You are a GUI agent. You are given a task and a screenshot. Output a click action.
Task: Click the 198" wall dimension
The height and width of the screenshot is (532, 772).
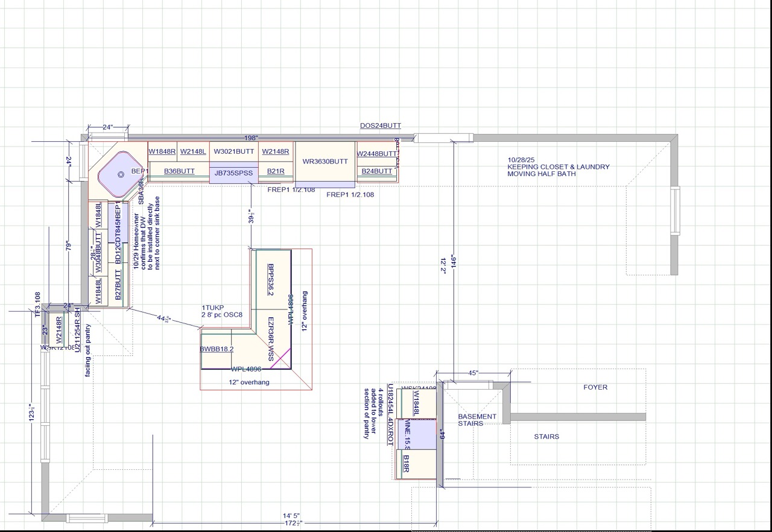tap(251, 138)
